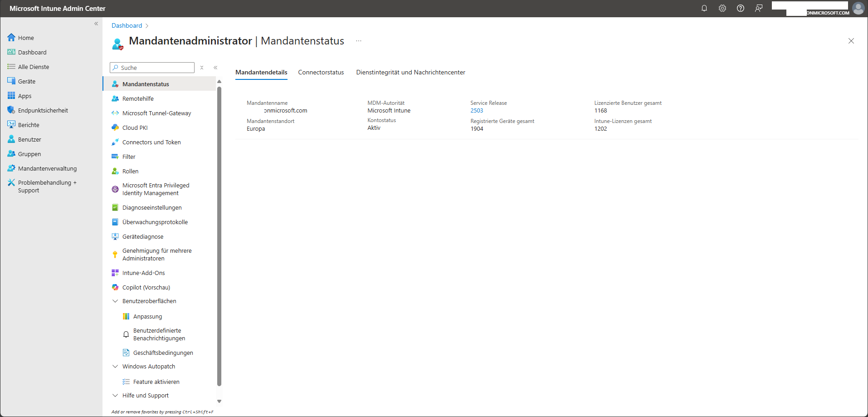Image resolution: width=868 pixels, height=417 pixels.
Task: Open settings gear in top bar
Action: [x=722, y=8]
